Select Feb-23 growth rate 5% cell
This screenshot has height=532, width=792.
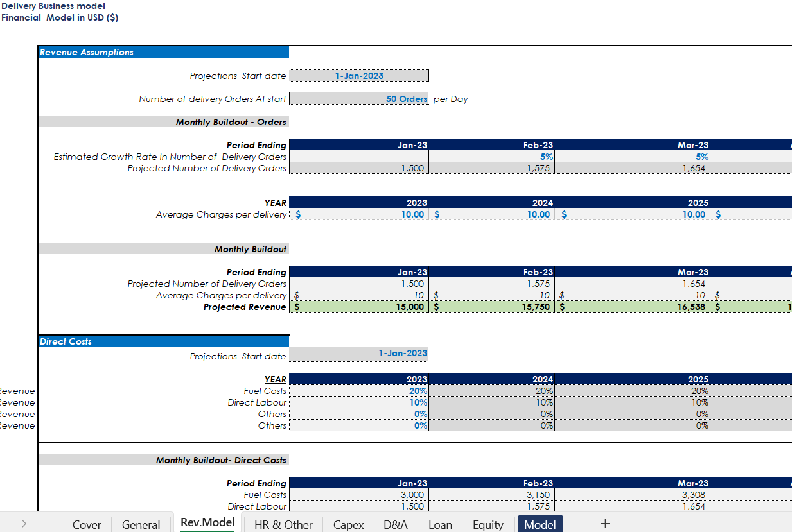pos(491,157)
